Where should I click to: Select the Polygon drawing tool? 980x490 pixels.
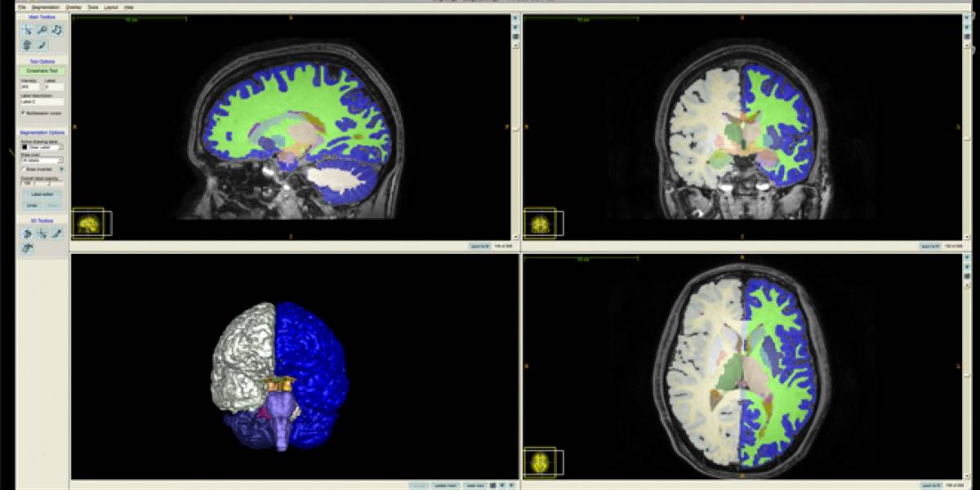coord(56,29)
